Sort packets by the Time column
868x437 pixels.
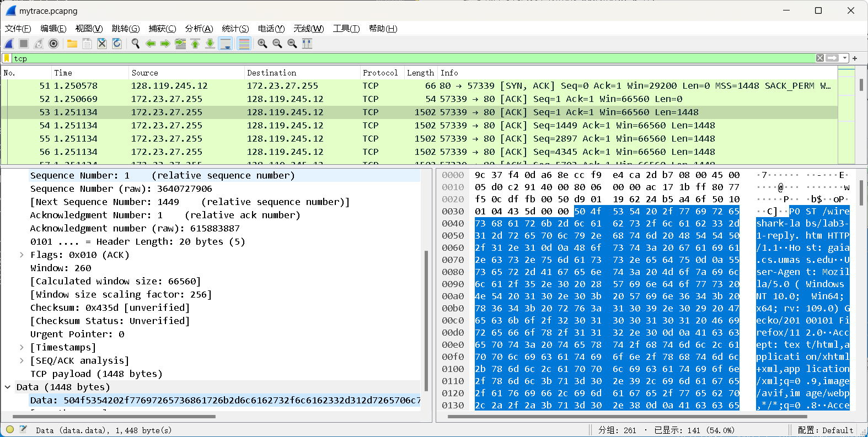(89, 73)
